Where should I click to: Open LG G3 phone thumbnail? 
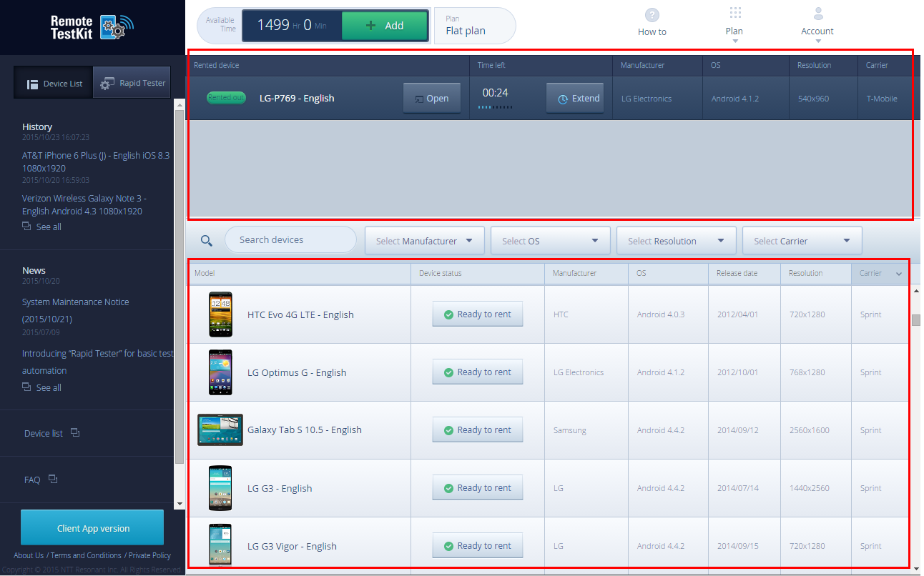[x=220, y=488]
